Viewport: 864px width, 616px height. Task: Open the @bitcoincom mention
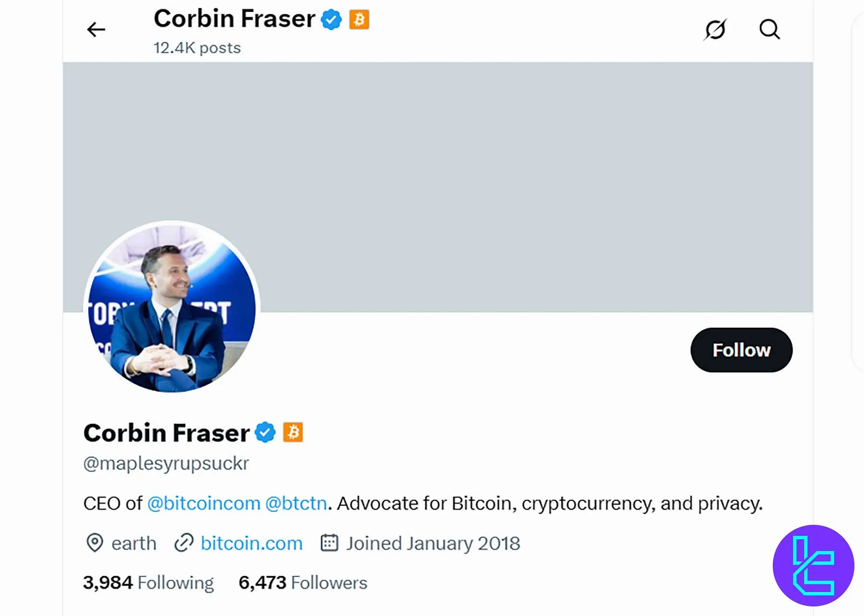[204, 504]
